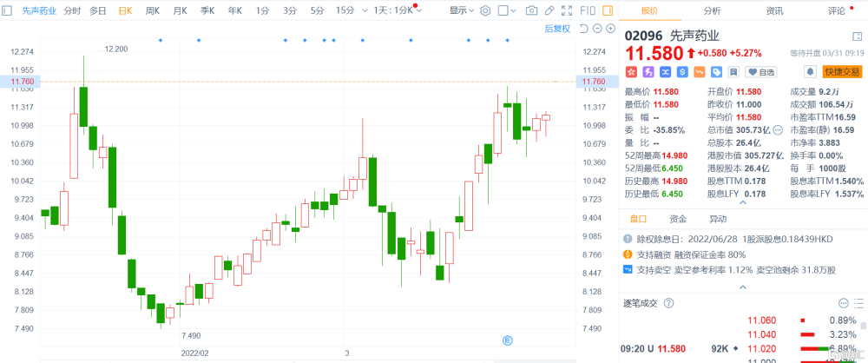Viewport: 868px width, 363px height.
Task: Open help for 逐笔成交
Action: pyautogui.click(x=668, y=303)
